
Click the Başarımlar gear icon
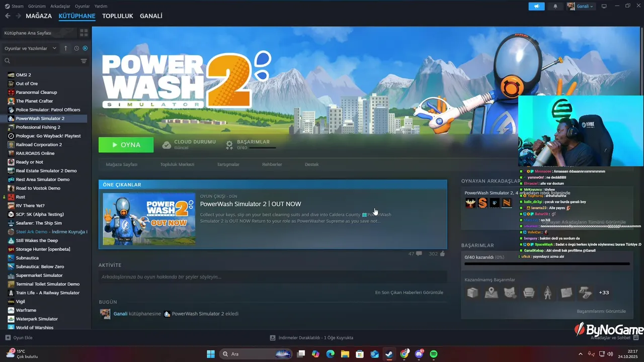[x=229, y=145]
